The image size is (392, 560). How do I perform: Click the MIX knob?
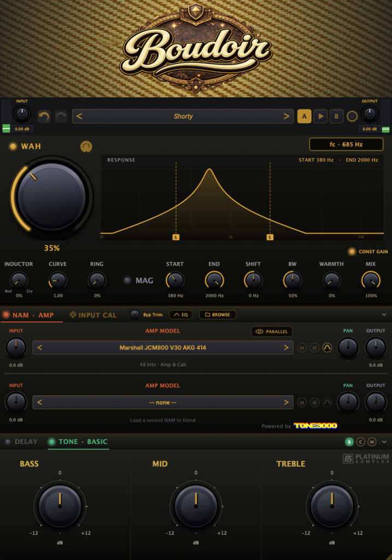(x=371, y=281)
